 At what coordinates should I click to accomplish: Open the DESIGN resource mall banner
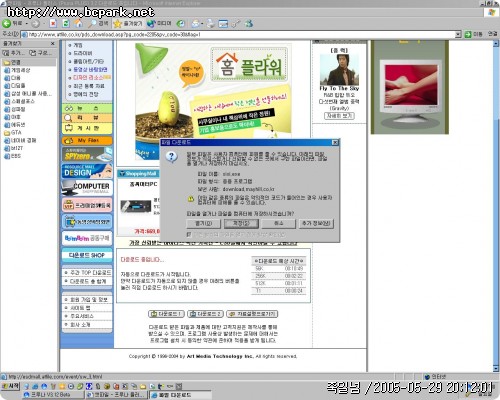coord(87,171)
